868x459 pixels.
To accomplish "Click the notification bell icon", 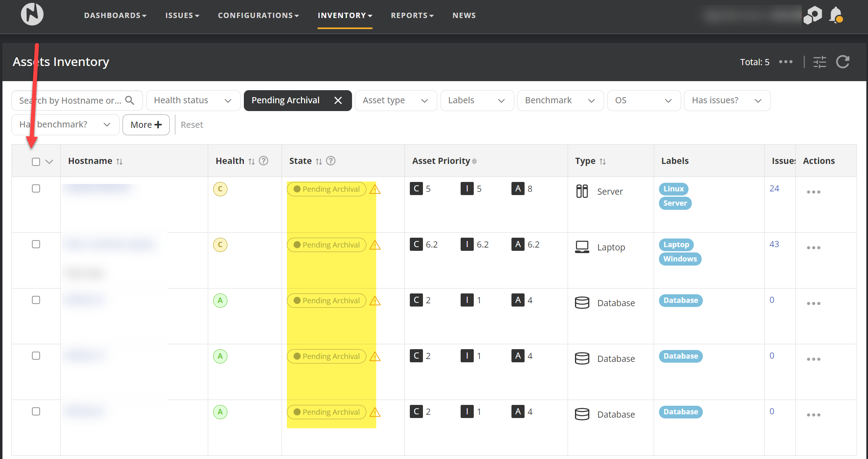I will pyautogui.click(x=835, y=15).
